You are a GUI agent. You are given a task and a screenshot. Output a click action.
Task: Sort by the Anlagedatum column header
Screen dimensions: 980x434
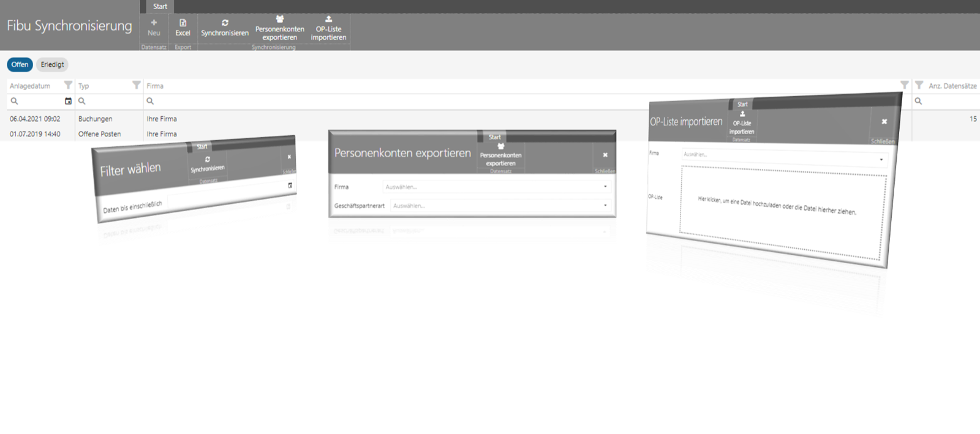click(30, 86)
